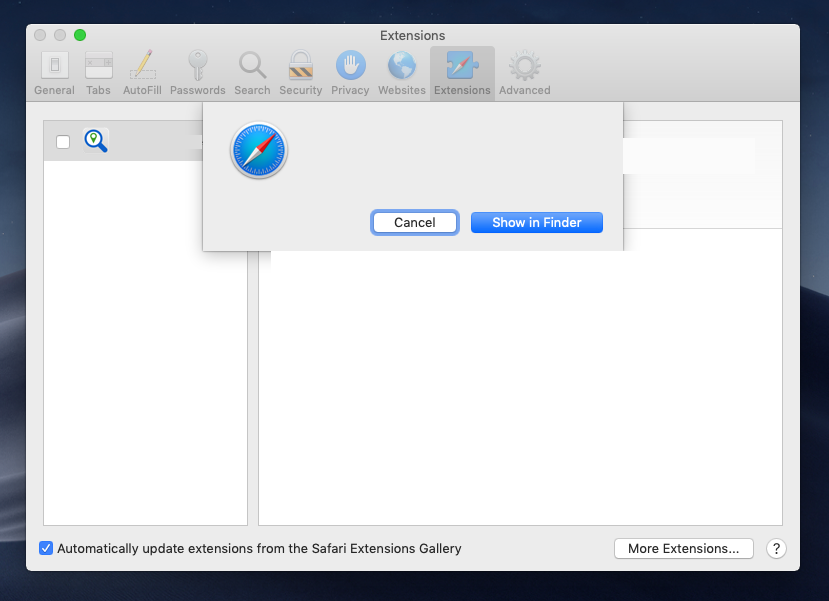Select the magnifier extension icon in the list
This screenshot has width=829, height=601.
[x=96, y=141]
